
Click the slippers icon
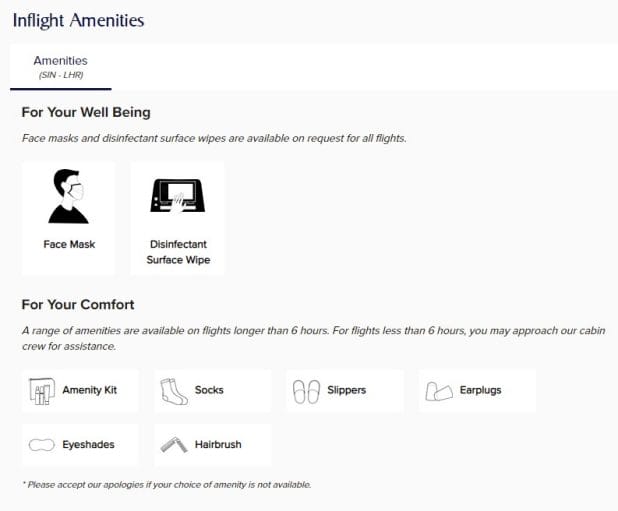click(306, 392)
